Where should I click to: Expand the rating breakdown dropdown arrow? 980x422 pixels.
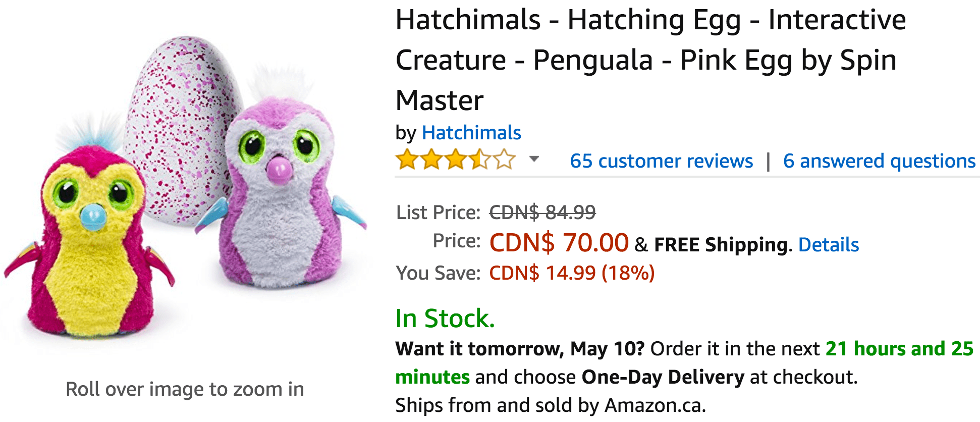534,160
